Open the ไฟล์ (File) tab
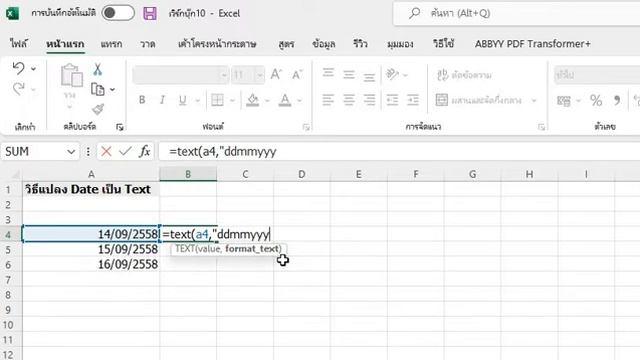The image size is (640, 360). (x=19, y=44)
